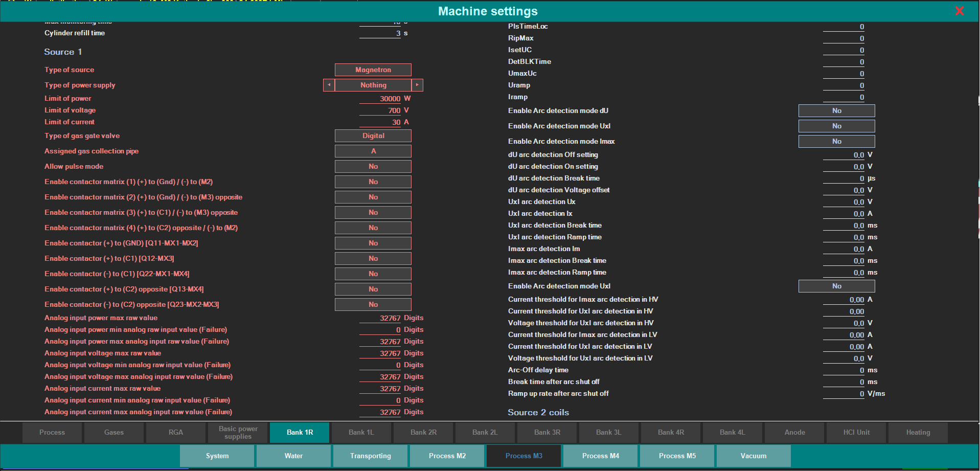Toggle Enable Arc detection mode dU

[836, 111]
